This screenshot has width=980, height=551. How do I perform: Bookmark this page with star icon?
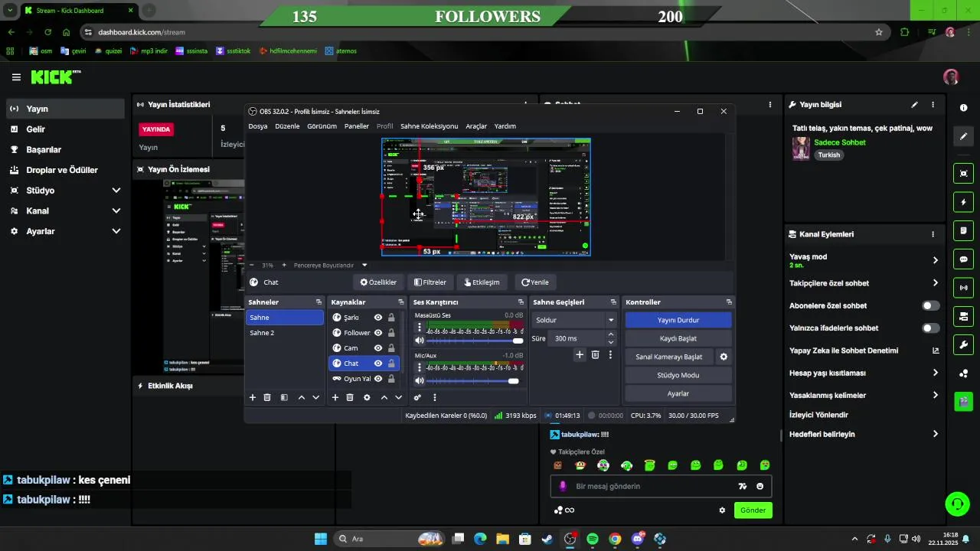(879, 32)
